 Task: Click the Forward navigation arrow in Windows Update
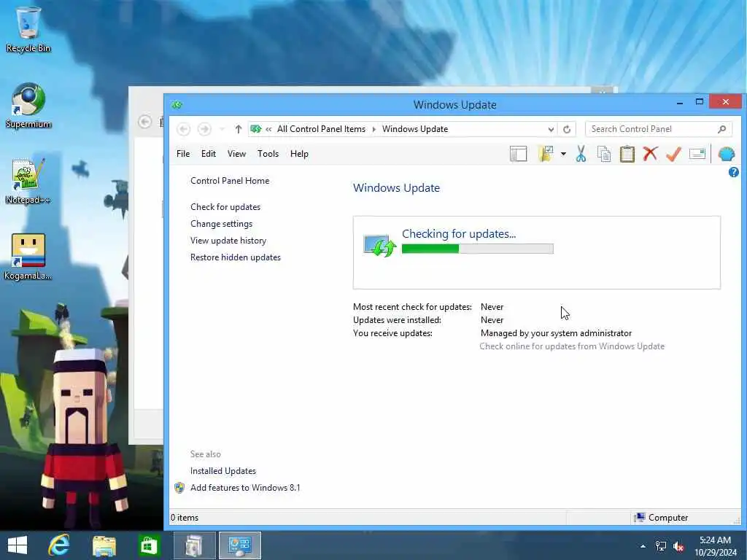(x=204, y=129)
